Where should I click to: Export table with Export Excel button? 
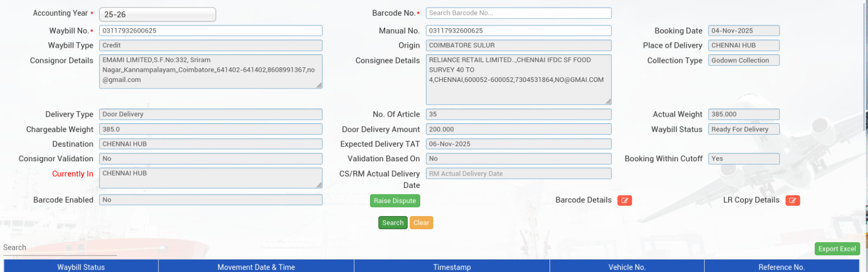tap(837, 249)
